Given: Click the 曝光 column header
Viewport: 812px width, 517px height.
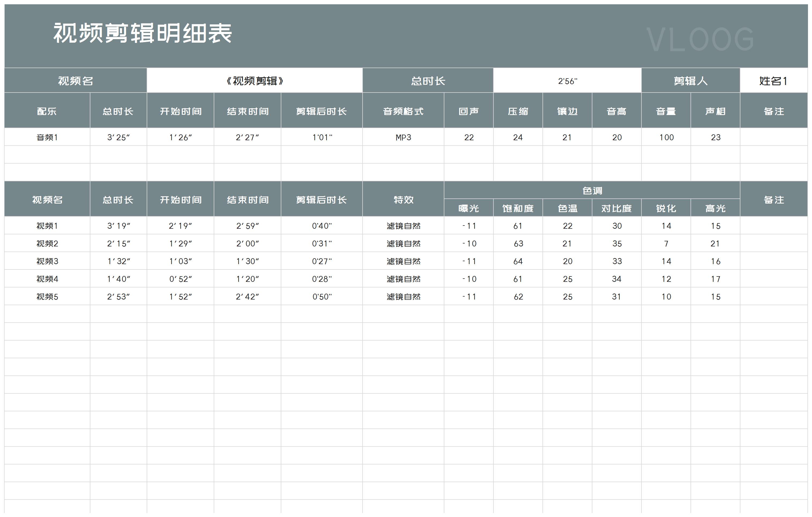Looking at the screenshot, I should click(x=469, y=208).
